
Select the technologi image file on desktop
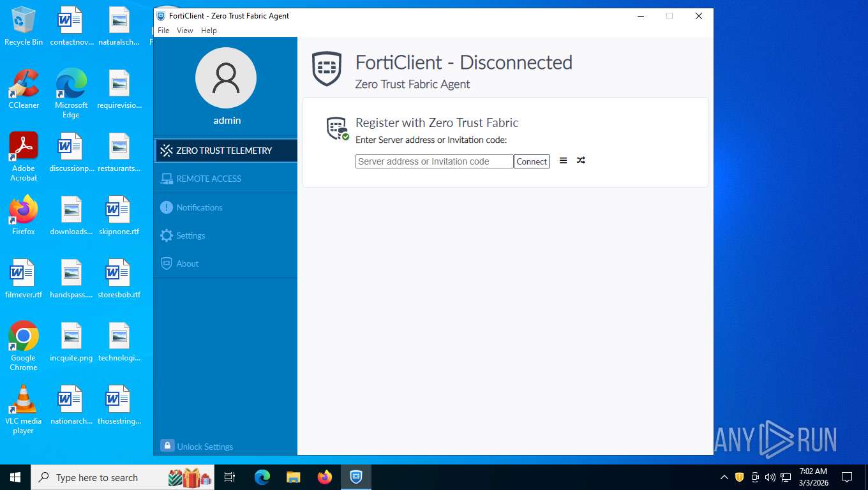pyautogui.click(x=119, y=342)
